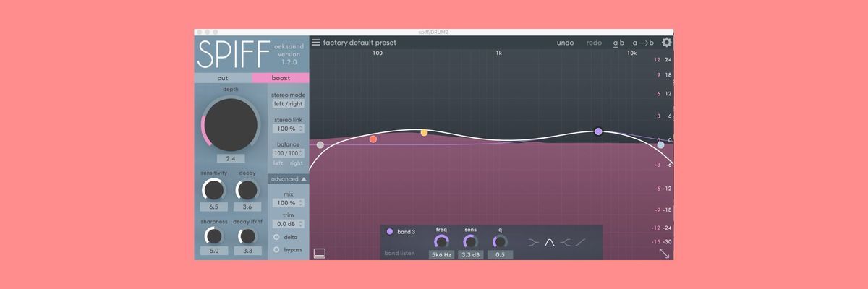The width and height of the screenshot is (868, 289).
Task: Select the grey low band node
Action: 320,145
